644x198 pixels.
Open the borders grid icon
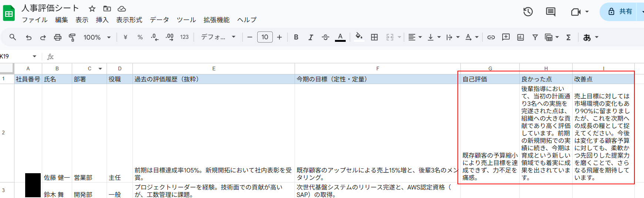374,37
